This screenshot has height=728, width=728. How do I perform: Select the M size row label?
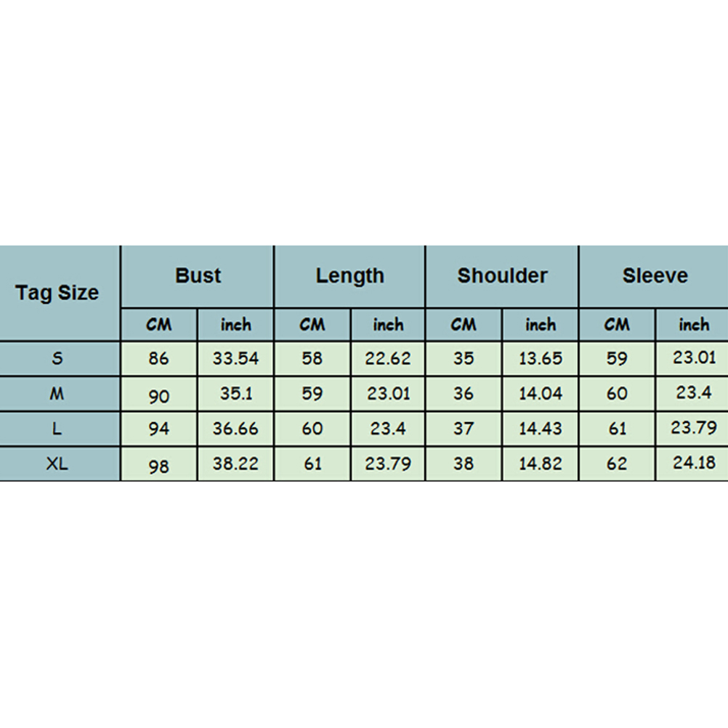57,394
